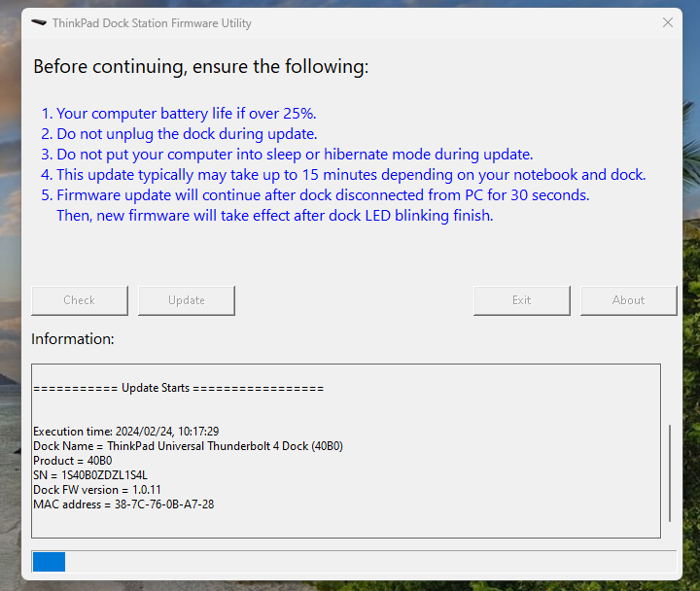Click the Update button
Viewport: 700px width, 591px height.
click(x=186, y=300)
